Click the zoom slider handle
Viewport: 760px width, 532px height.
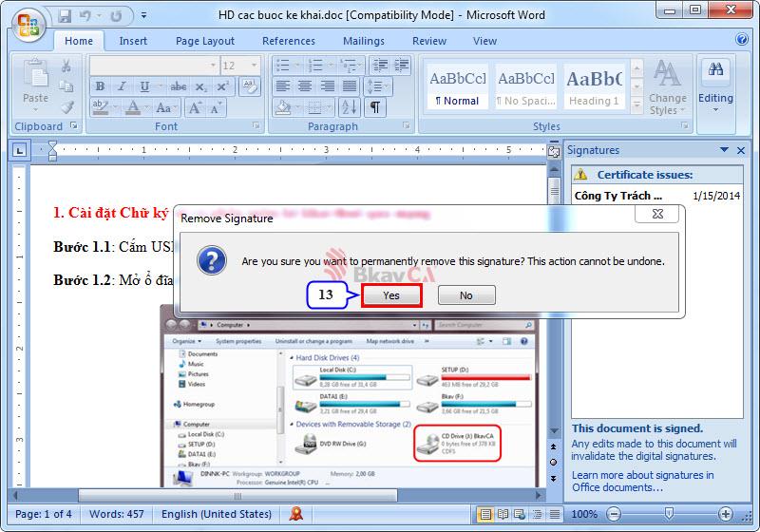[x=668, y=514]
